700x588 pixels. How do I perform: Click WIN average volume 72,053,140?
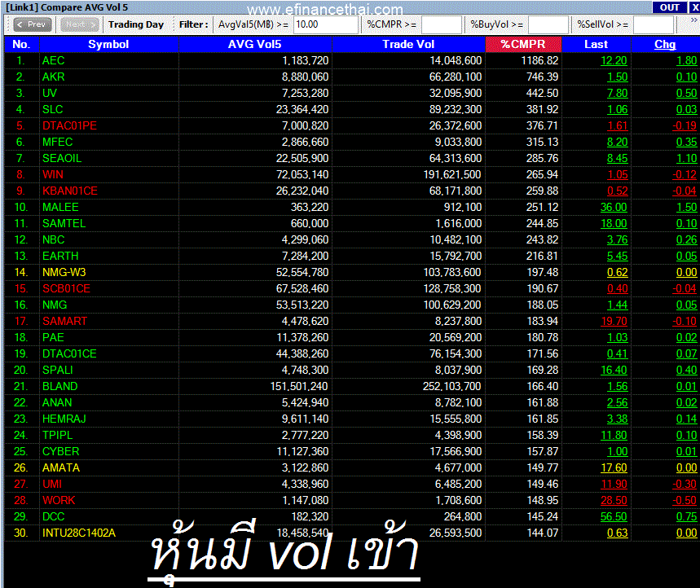coord(302,174)
